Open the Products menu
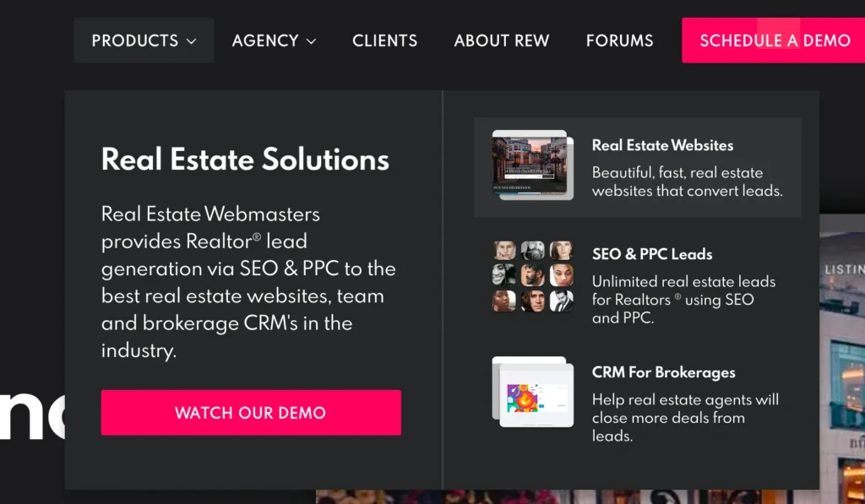 point(144,41)
